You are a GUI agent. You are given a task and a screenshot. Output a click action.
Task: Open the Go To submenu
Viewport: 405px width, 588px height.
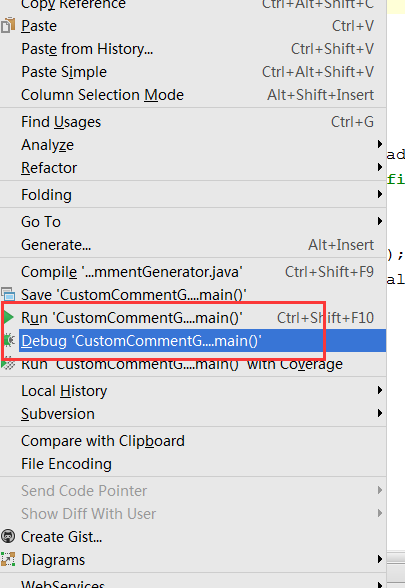pyautogui.click(x=193, y=222)
